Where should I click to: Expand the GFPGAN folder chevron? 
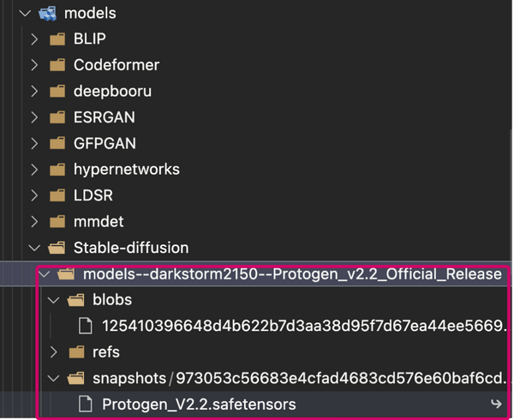point(34,143)
